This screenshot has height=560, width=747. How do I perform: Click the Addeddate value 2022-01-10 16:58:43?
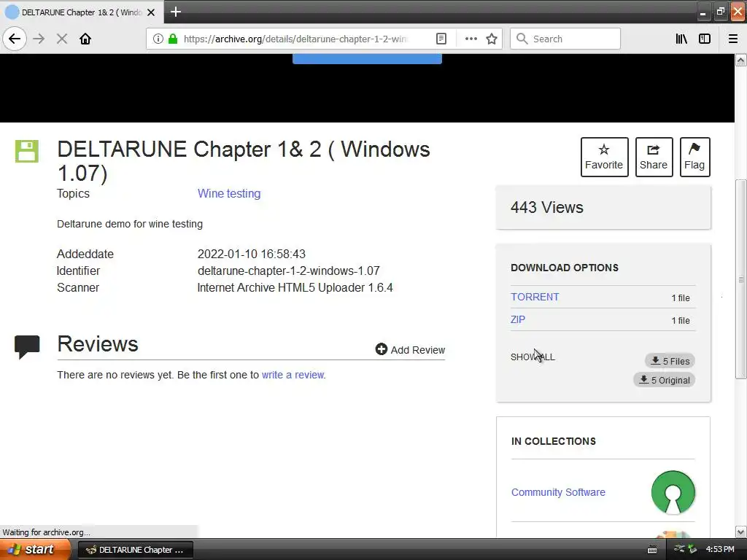[x=252, y=254]
